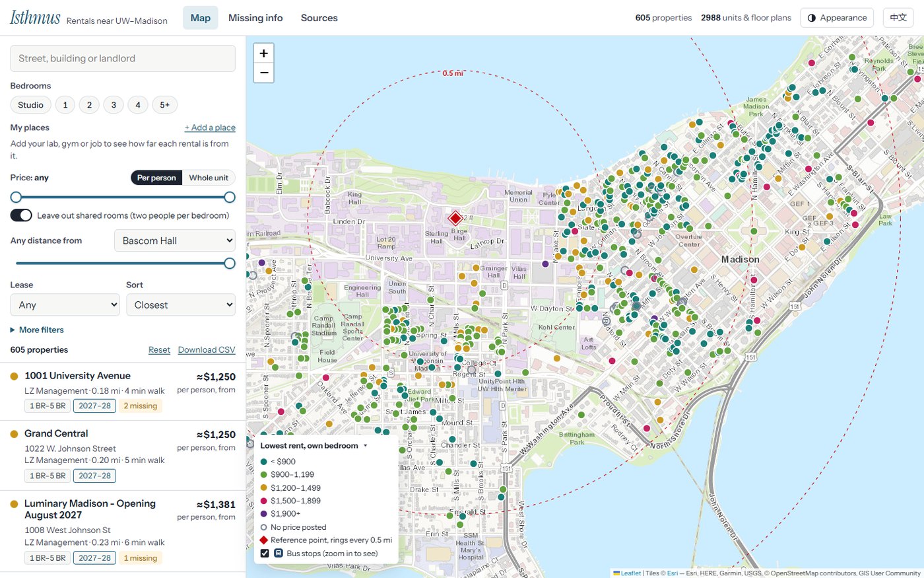Click the Appearance button
Image resolution: width=924 pixels, height=578 pixels.
(x=837, y=18)
